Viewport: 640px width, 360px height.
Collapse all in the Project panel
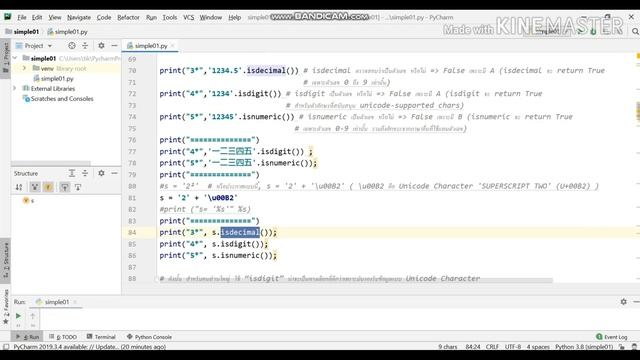tap(85, 46)
